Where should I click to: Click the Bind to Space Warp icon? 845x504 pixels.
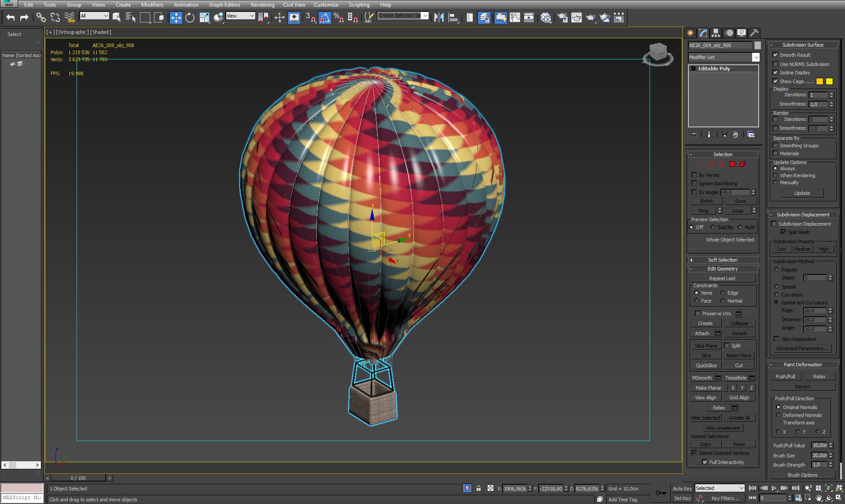(x=70, y=18)
